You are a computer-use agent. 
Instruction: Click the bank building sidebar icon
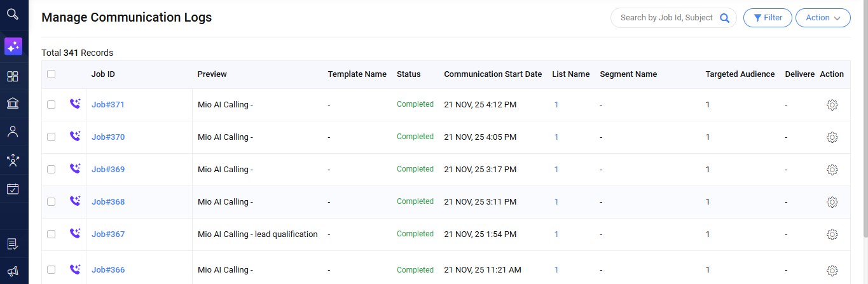[x=13, y=104]
